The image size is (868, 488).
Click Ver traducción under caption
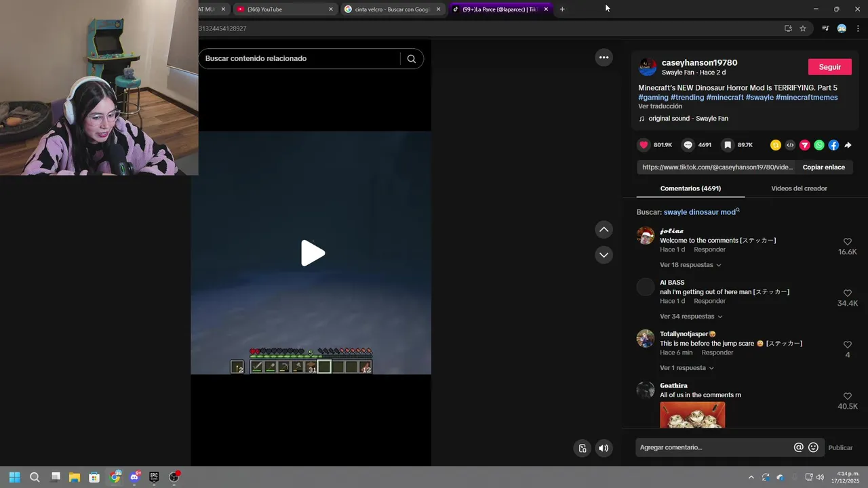click(x=660, y=106)
